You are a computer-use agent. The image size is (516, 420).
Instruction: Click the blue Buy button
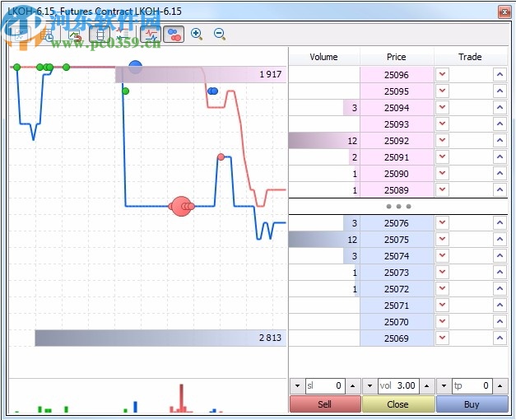click(472, 404)
